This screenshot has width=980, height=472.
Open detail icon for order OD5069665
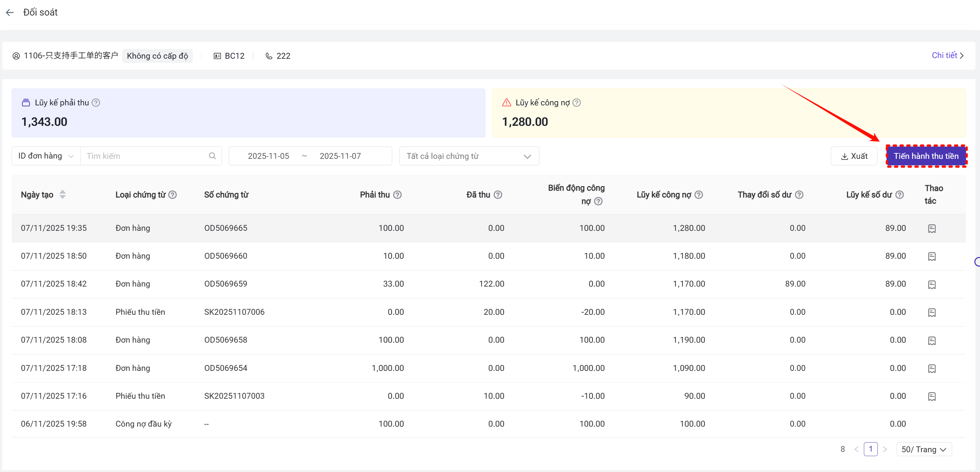[932, 229]
